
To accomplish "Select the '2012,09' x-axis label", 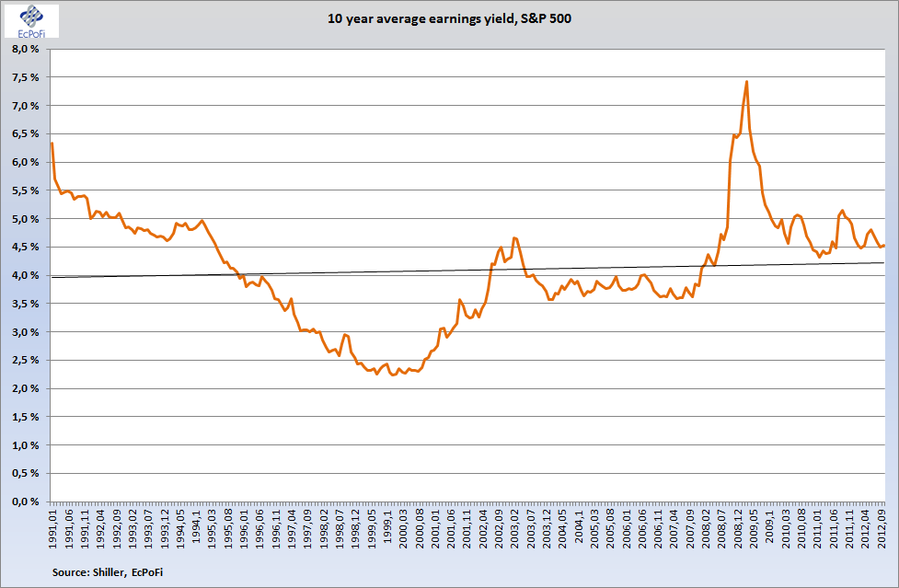I will 883,527.
